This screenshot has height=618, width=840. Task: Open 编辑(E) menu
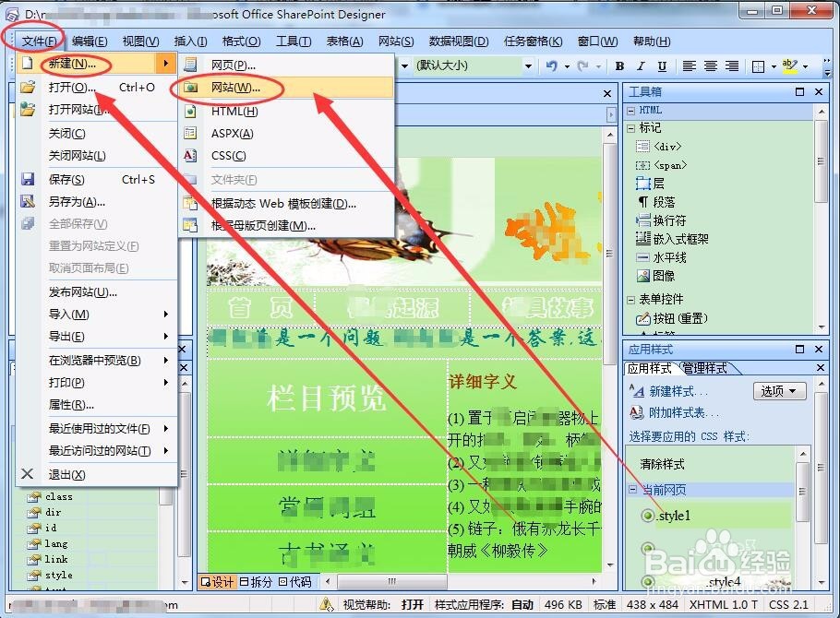pyautogui.click(x=90, y=42)
